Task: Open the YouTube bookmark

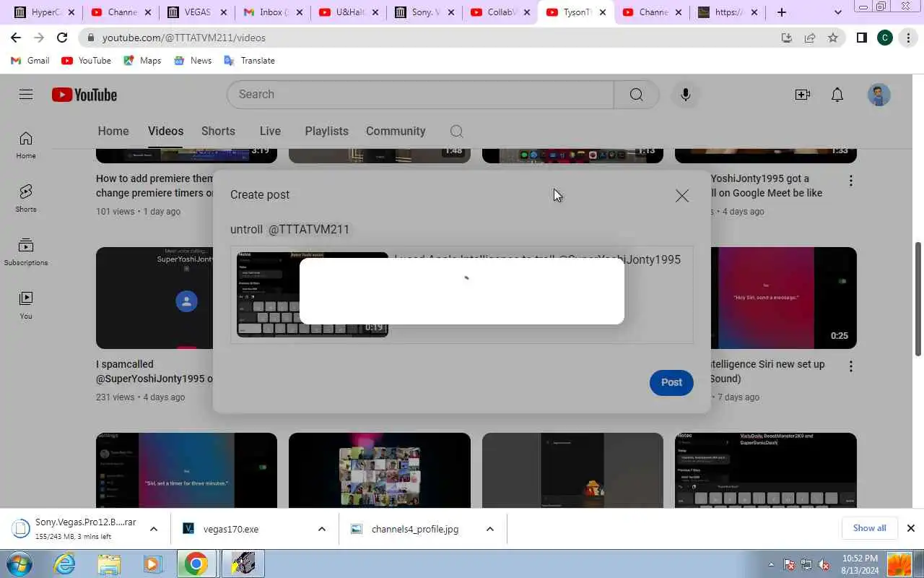Action: [x=87, y=61]
